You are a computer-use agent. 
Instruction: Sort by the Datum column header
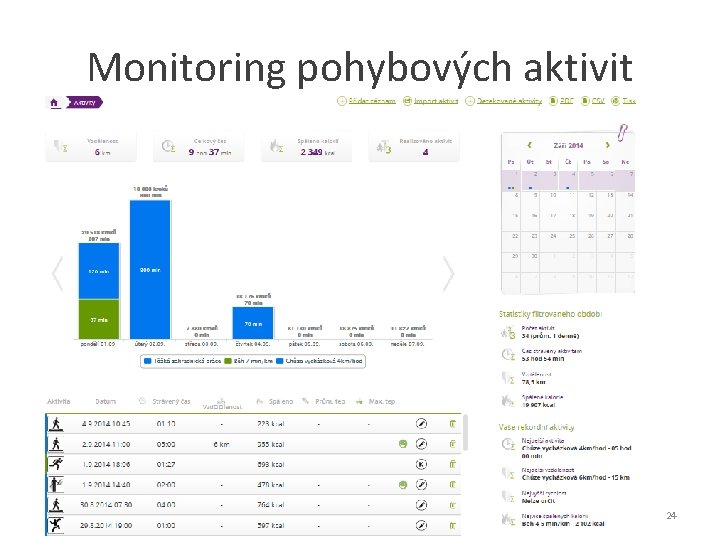pyautogui.click(x=106, y=401)
